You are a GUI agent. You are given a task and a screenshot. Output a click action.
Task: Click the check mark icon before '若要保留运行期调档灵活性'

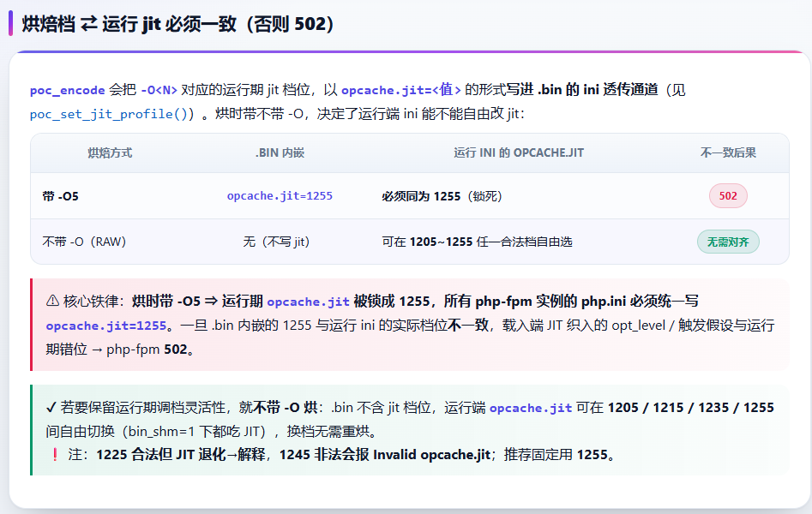click(51, 408)
